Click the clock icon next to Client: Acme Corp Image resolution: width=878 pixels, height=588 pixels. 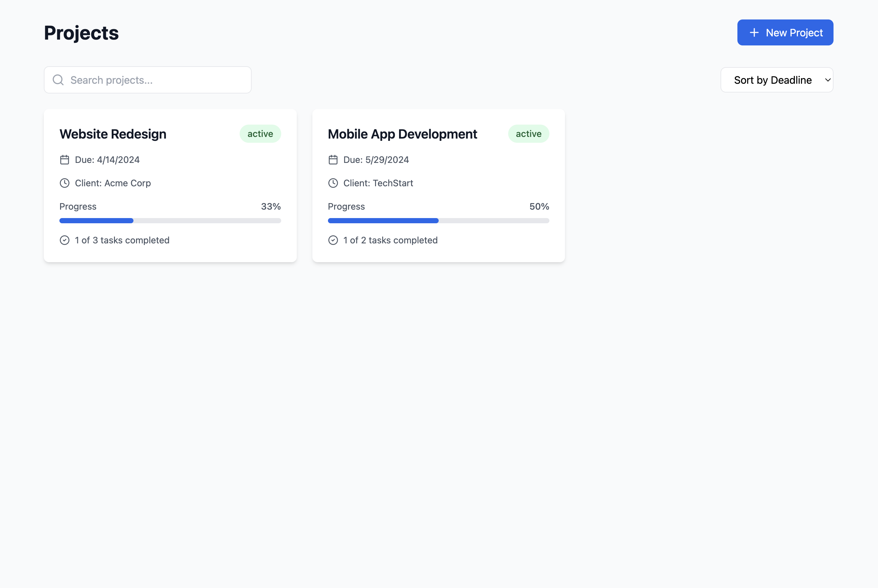click(65, 183)
